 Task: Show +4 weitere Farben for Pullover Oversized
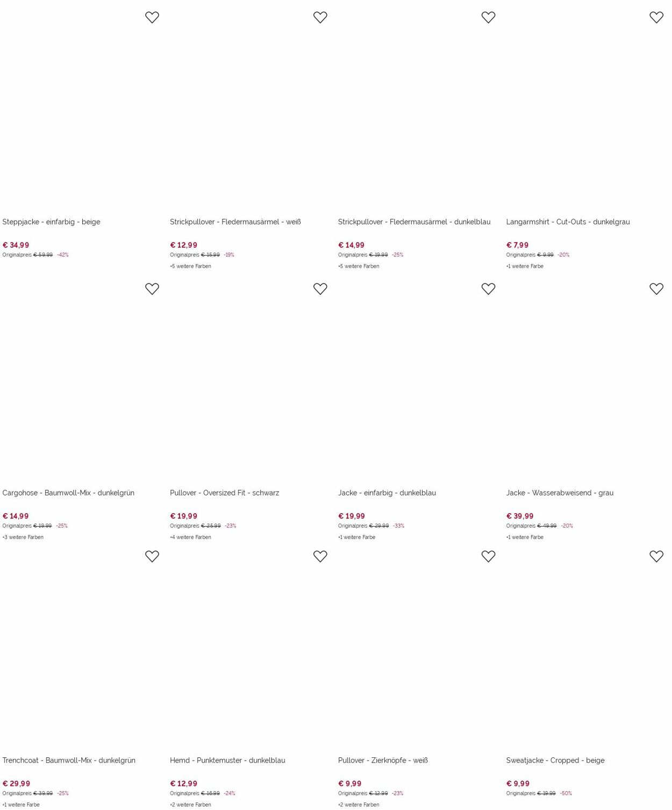coord(190,537)
